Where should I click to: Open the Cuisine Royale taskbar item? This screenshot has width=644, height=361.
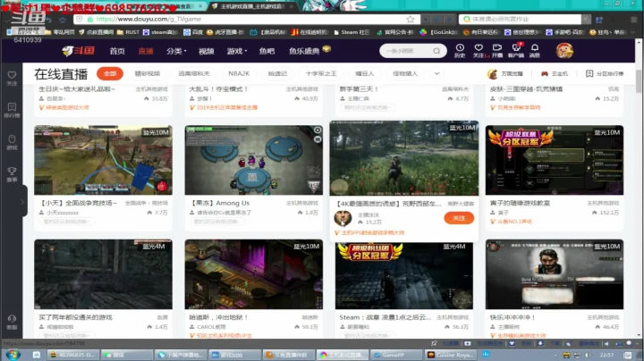(x=451, y=355)
